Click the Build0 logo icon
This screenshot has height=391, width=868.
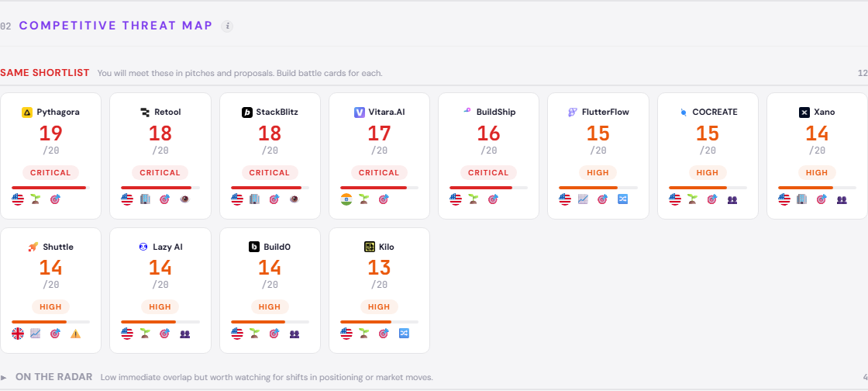[254, 247]
